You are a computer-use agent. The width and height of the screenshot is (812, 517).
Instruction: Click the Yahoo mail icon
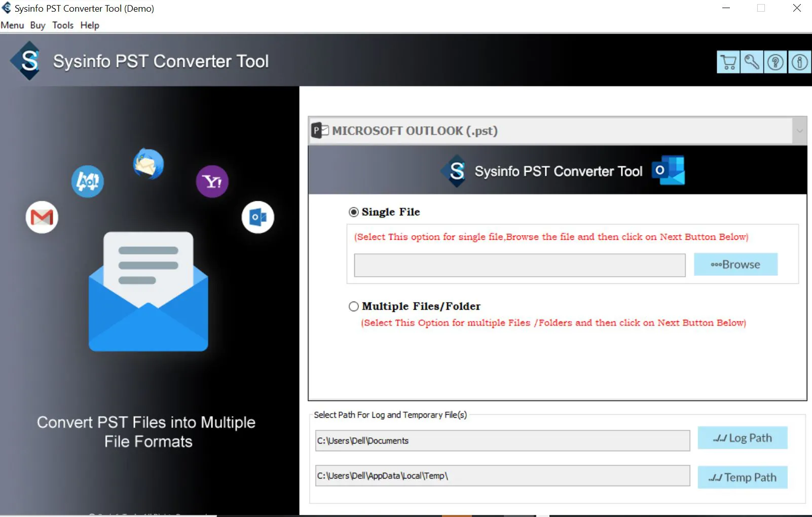coord(212,181)
